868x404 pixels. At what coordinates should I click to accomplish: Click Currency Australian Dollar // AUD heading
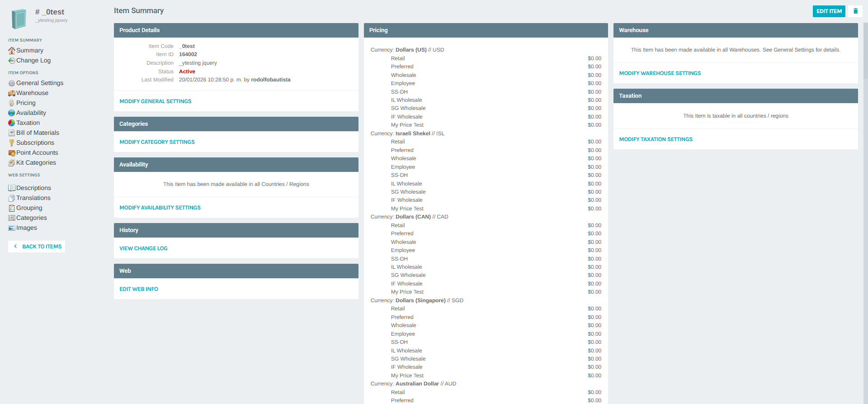pos(413,384)
